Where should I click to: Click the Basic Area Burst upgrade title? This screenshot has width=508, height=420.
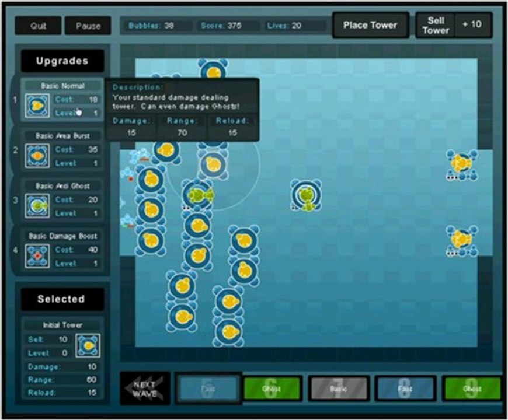63,136
